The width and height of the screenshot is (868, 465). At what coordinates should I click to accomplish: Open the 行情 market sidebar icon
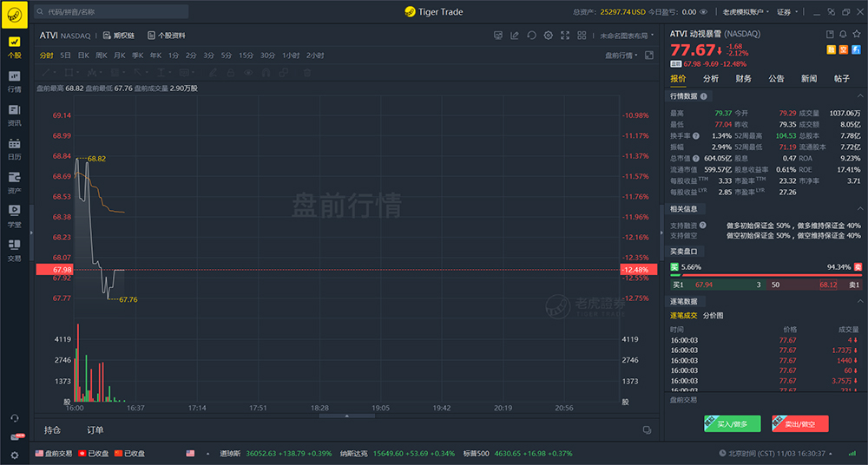click(15, 81)
